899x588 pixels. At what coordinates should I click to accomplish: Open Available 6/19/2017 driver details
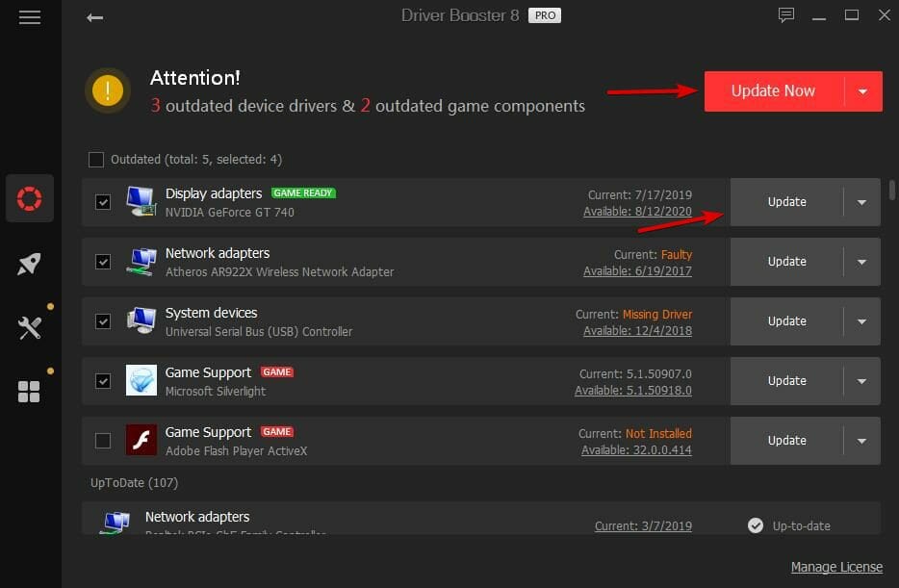click(x=637, y=271)
